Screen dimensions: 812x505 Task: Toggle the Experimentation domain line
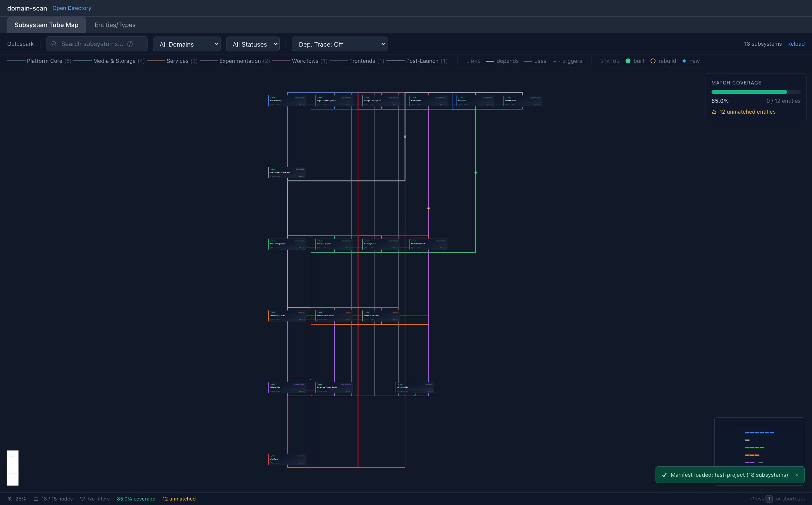click(235, 61)
